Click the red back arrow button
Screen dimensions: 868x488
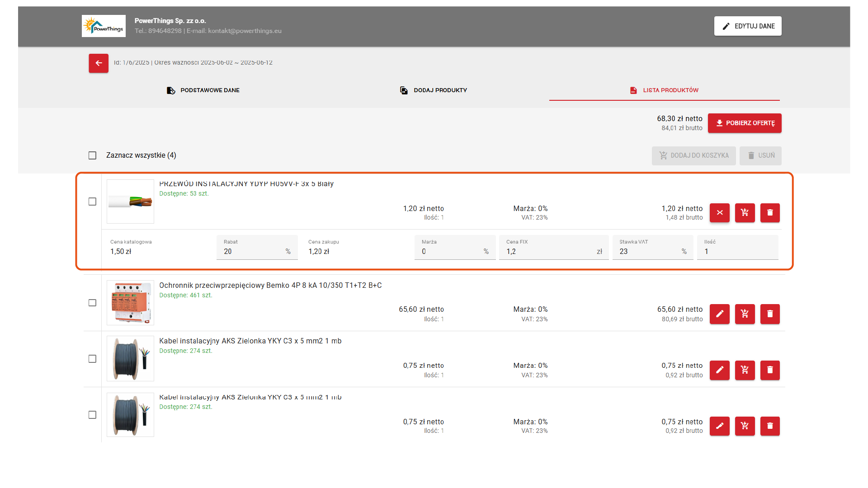pos(98,63)
